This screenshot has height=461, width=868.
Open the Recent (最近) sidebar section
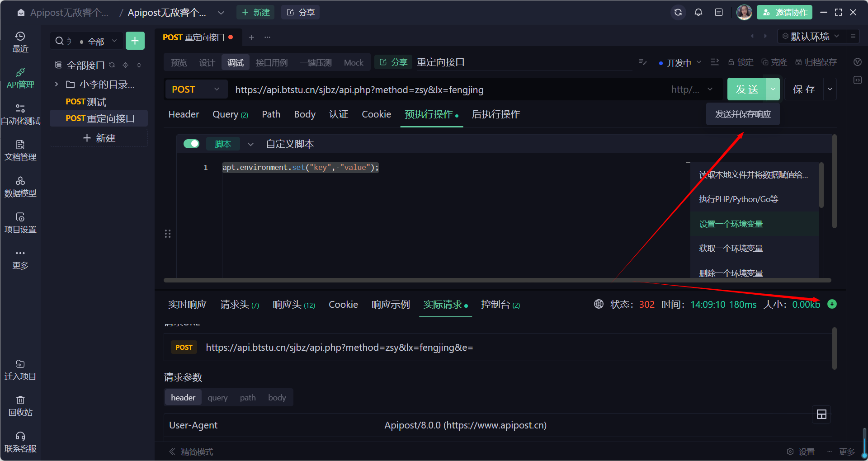[20, 42]
